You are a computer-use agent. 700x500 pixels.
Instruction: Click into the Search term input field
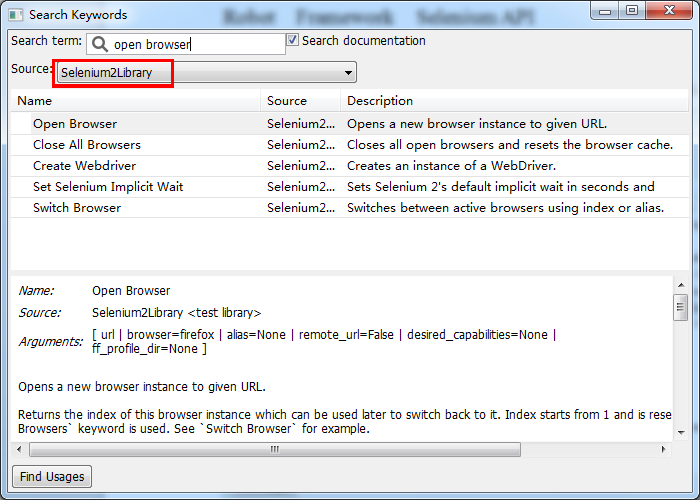(186, 44)
